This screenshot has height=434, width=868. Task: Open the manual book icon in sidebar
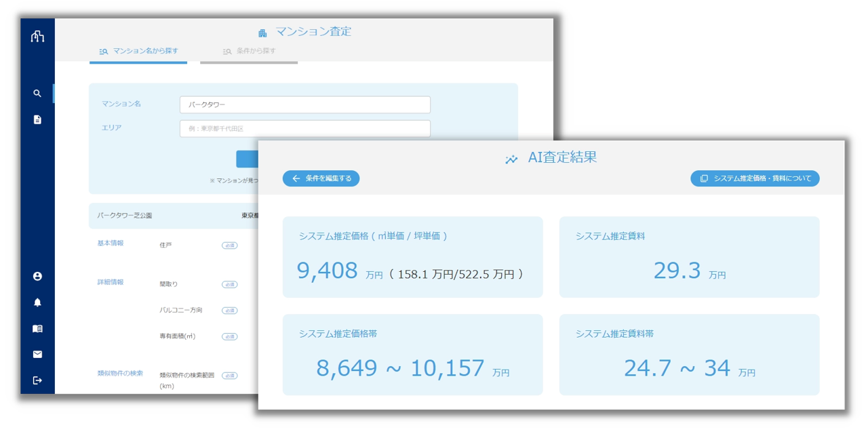[x=37, y=328]
